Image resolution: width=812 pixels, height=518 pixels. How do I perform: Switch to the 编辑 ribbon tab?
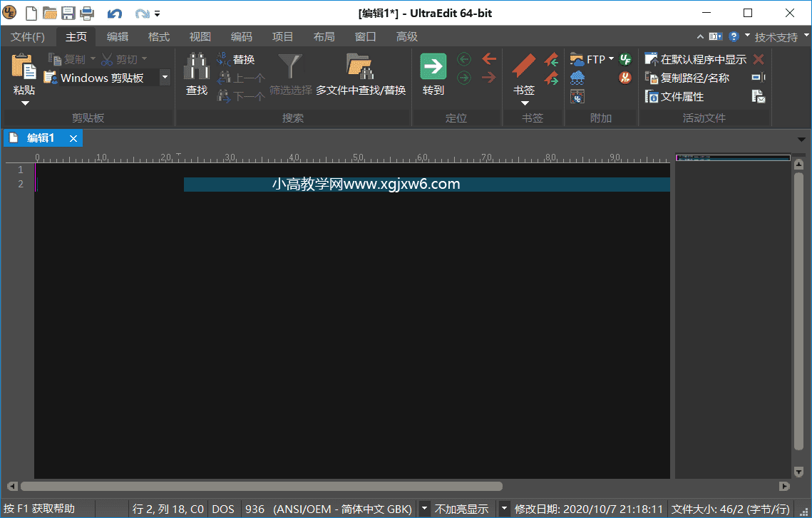pyautogui.click(x=117, y=36)
